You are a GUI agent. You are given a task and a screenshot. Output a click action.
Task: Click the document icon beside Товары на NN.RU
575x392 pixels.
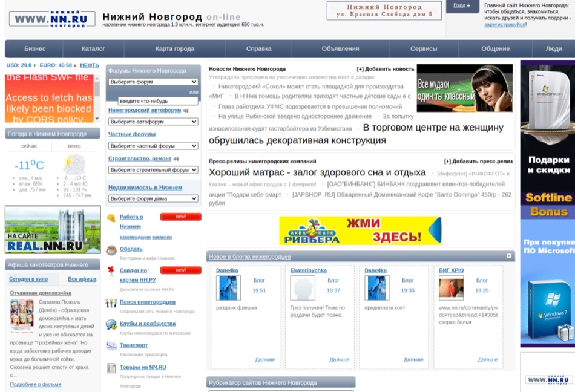[x=111, y=368]
